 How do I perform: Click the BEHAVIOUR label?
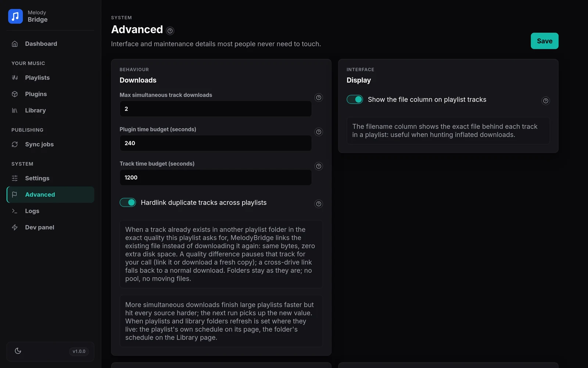(134, 70)
